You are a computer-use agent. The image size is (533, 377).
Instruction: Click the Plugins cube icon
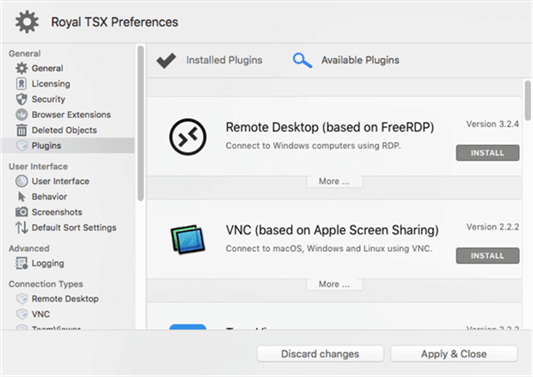coord(21,145)
